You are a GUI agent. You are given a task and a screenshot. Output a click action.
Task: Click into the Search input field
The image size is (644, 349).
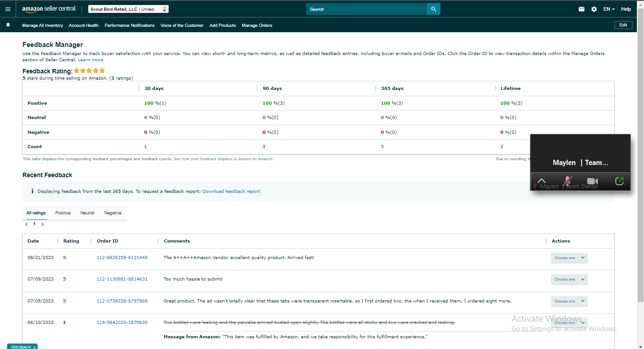click(367, 9)
